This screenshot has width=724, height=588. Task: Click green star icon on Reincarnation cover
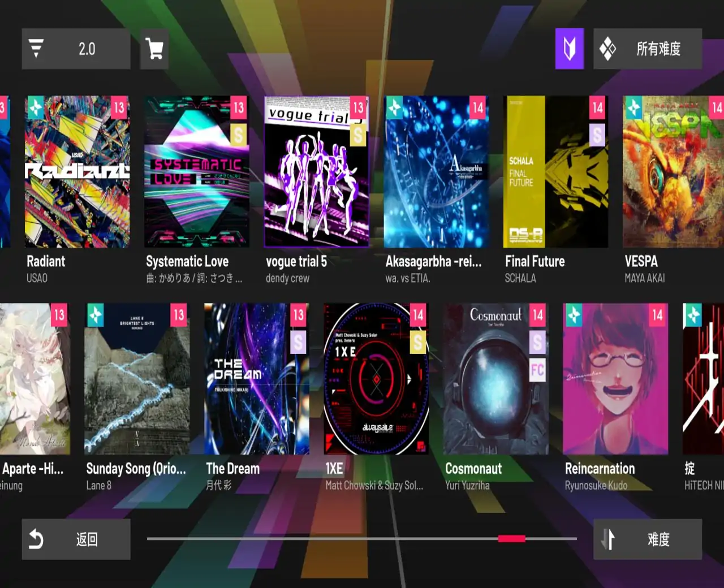coord(574,315)
